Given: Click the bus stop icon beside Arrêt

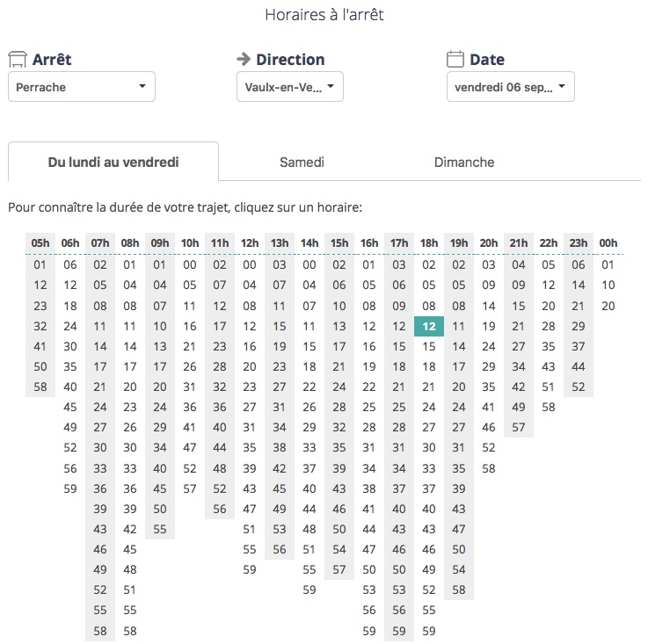Looking at the screenshot, I should pyautogui.click(x=17, y=60).
